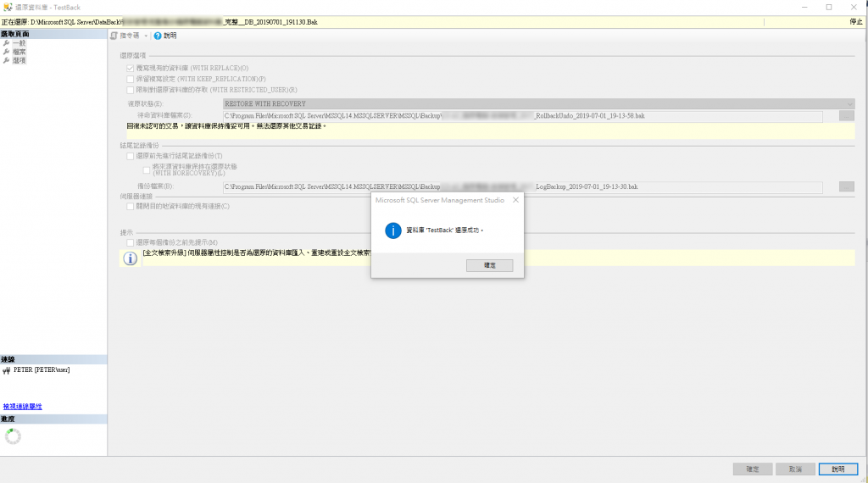Click the 確定 button in the message box
The image size is (868, 483).
click(489, 265)
